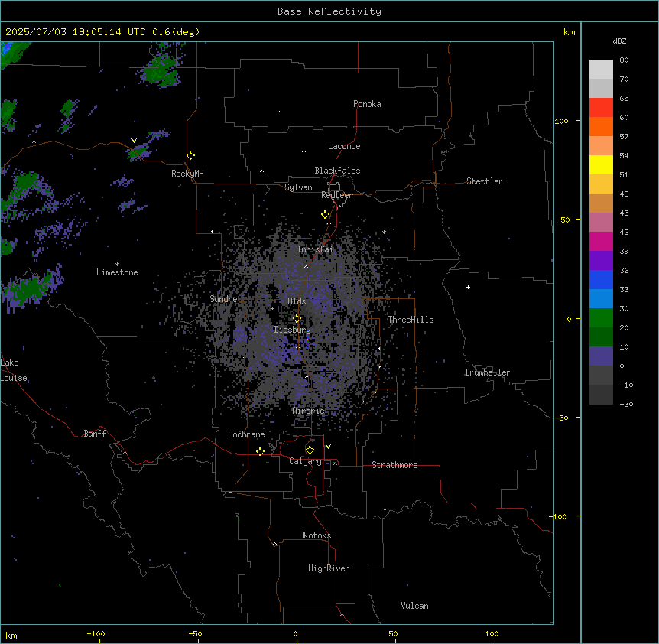Select the Banff map label
The width and height of the screenshot is (659, 644).
point(95,434)
